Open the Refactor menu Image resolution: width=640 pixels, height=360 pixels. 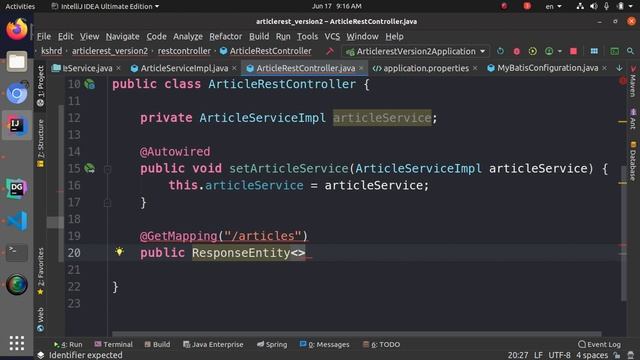[226, 36]
